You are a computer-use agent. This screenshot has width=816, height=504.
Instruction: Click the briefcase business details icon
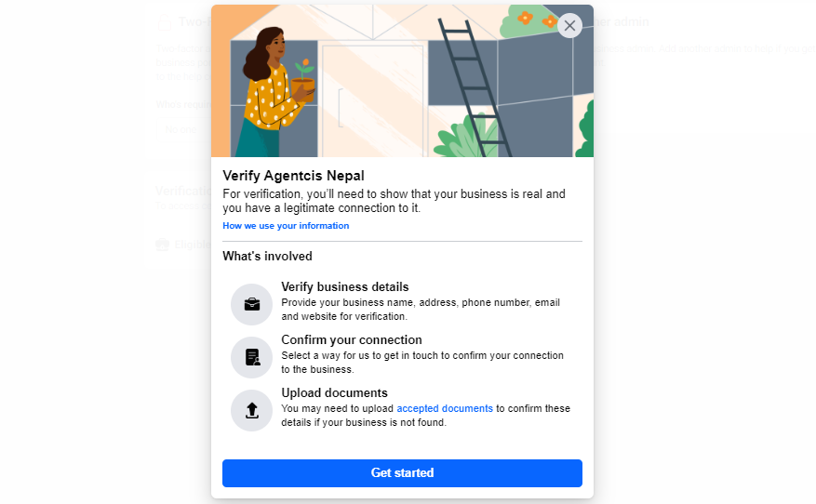(252, 304)
